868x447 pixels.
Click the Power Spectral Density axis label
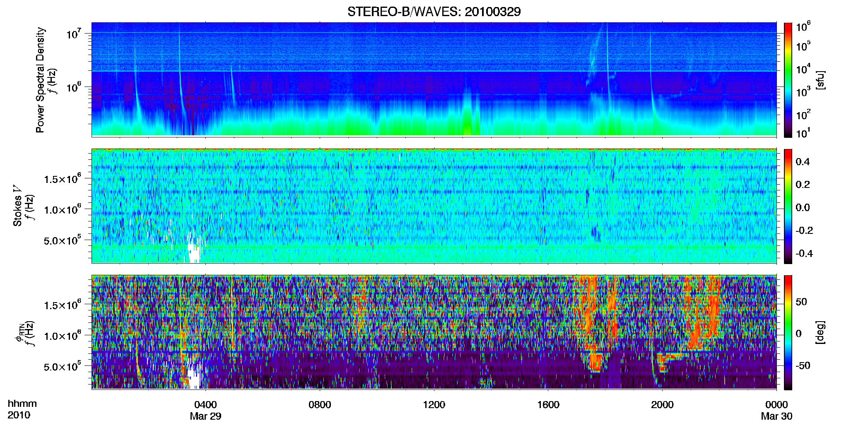coord(40,80)
